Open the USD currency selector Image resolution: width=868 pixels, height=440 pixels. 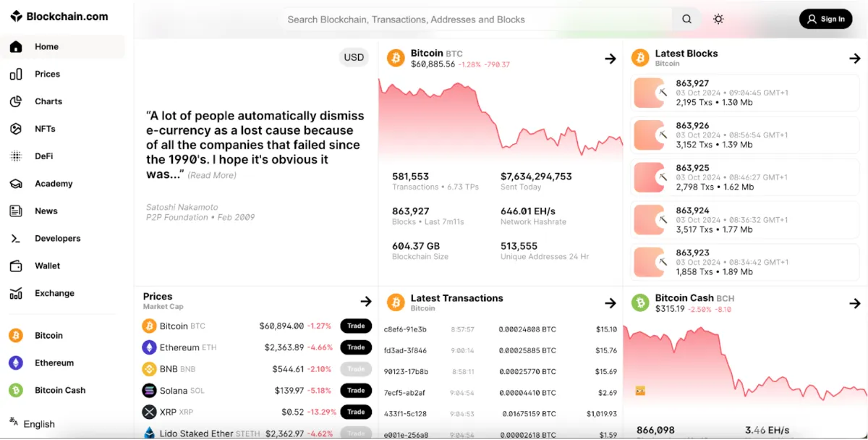(354, 56)
